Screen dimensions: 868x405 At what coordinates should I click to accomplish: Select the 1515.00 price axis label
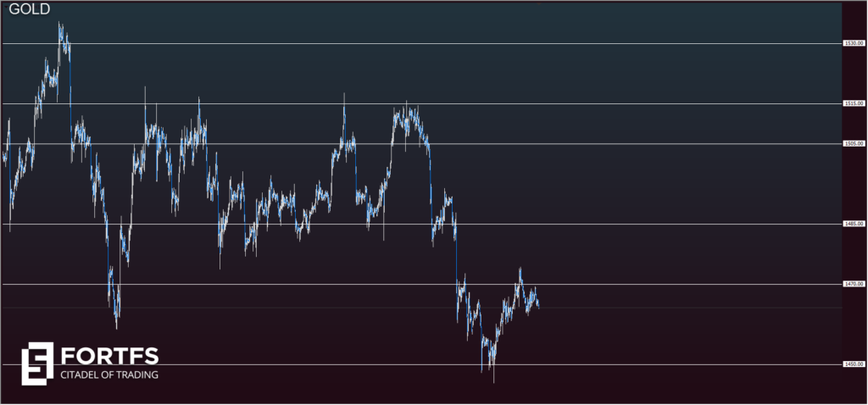click(853, 103)
